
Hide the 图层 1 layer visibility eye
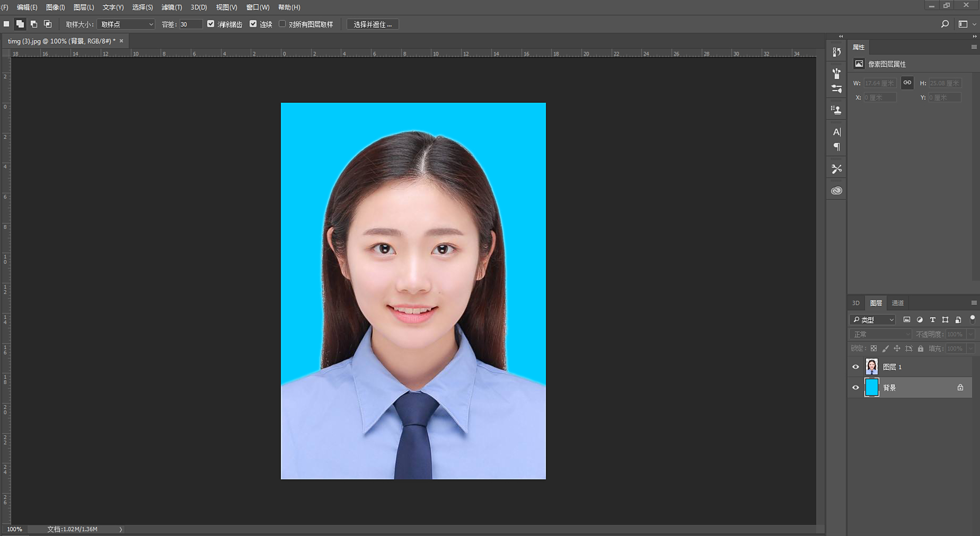coord(855,367)
